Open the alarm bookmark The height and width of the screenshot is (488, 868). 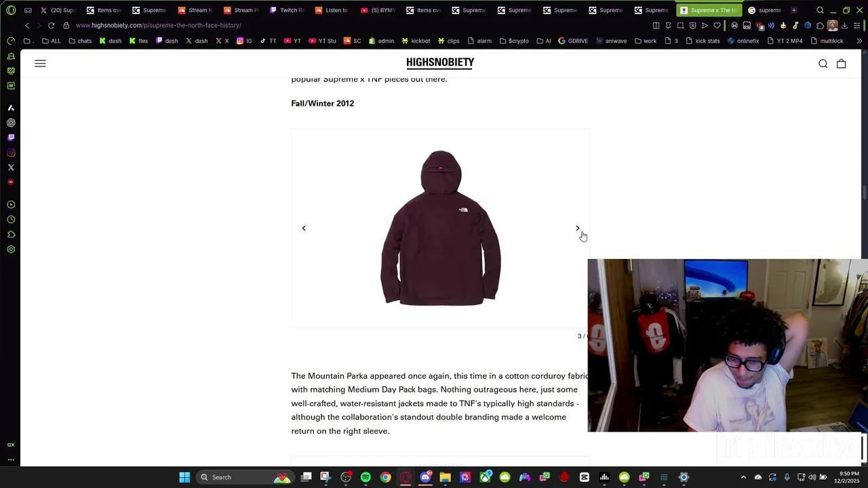coord(479,41)
